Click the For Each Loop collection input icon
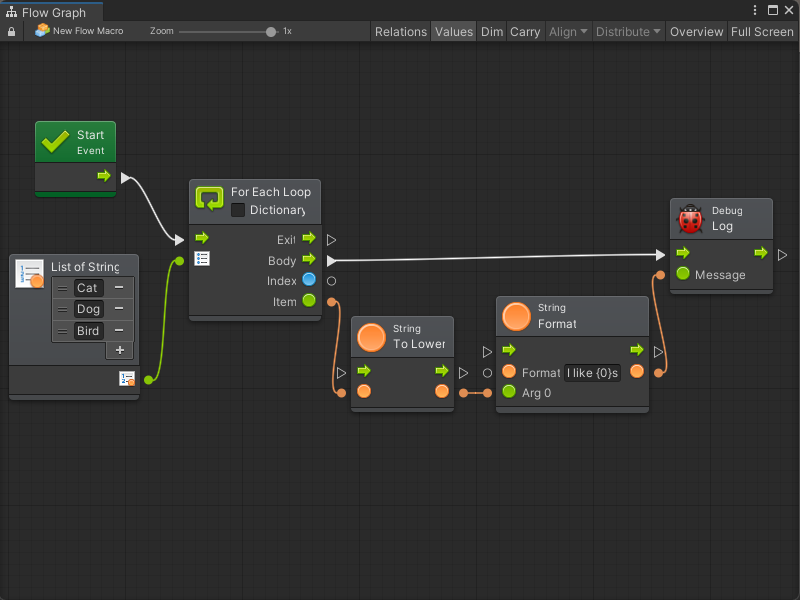Viewport: 800px width, 600px height. [x=202, y=259]
